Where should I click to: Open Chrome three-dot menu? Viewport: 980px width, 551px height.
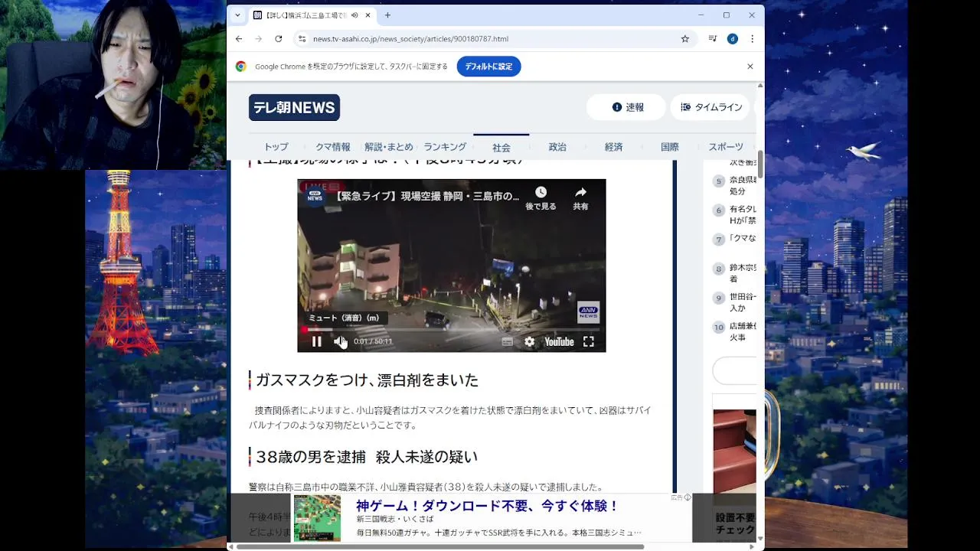(x=753, y=39)
